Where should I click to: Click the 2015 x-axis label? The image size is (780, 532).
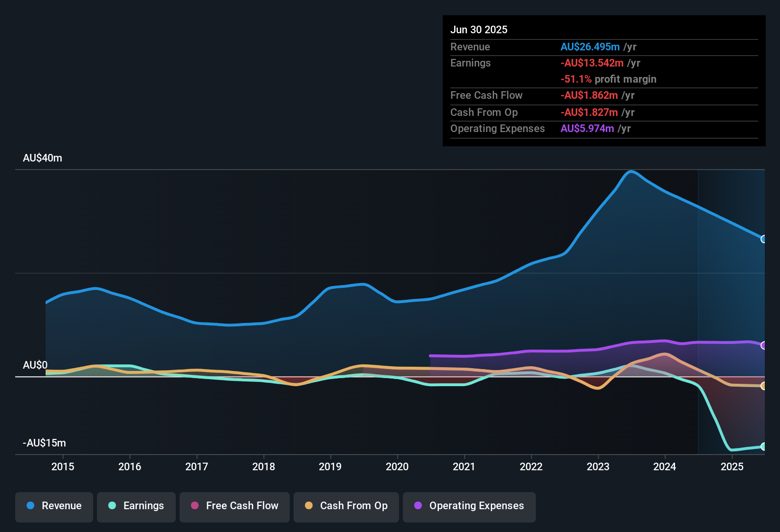[x=63, y=466]
